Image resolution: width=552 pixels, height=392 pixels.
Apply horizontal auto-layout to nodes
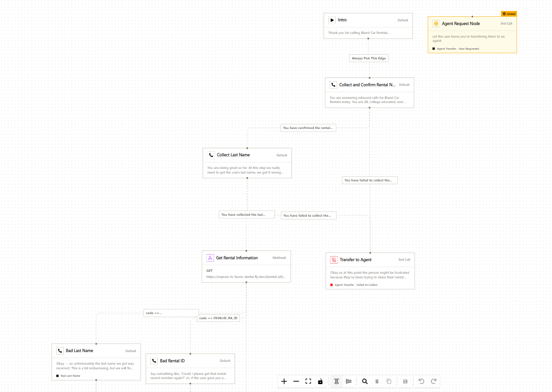click(349, 381)
